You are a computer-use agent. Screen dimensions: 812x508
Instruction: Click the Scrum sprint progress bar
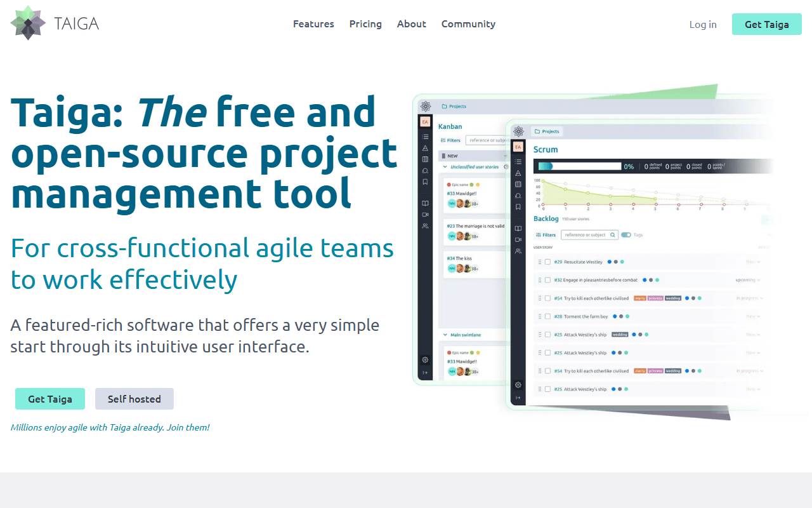point(580,166)
